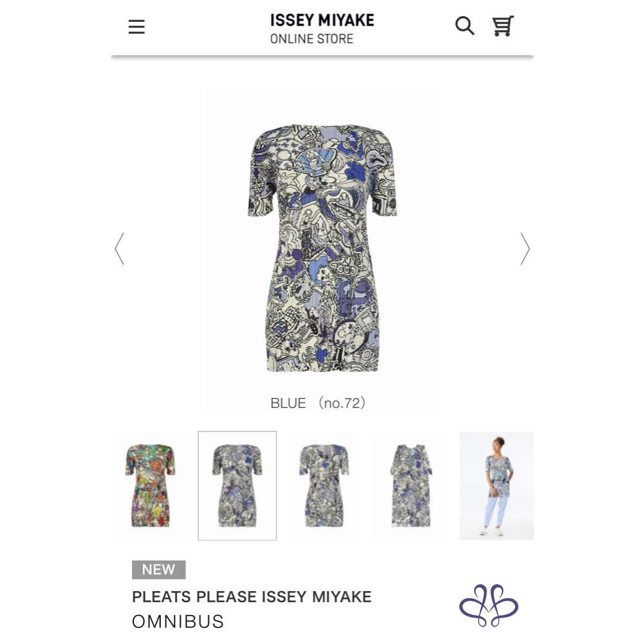The width and height of the screenshot is (644, 644).
Task: Click the ISSEY MIYAKE header wordmark
Action: point(322,20)
